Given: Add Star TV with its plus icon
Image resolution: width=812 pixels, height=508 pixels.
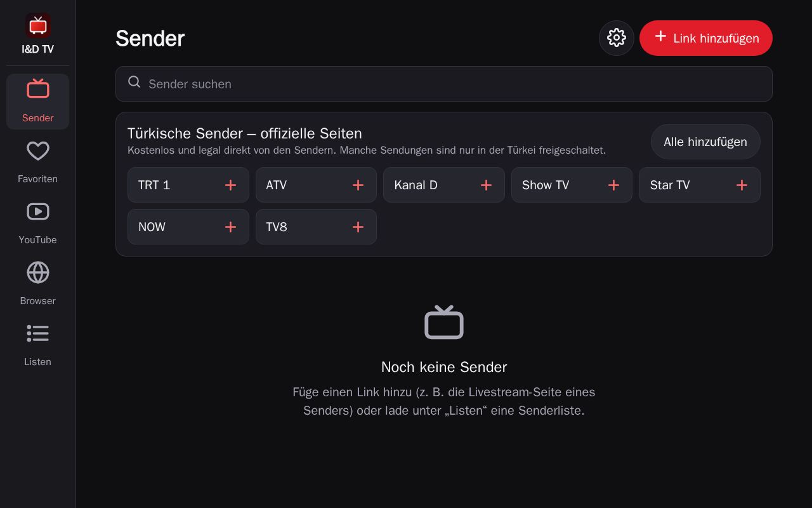Looking at the screenshot, I should tap(742, 185).
